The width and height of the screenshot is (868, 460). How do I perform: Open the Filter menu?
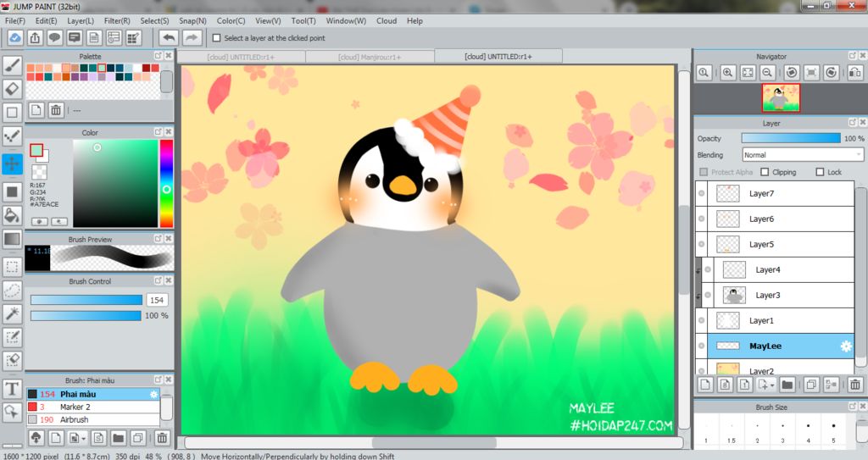click(x=117, y=20)
